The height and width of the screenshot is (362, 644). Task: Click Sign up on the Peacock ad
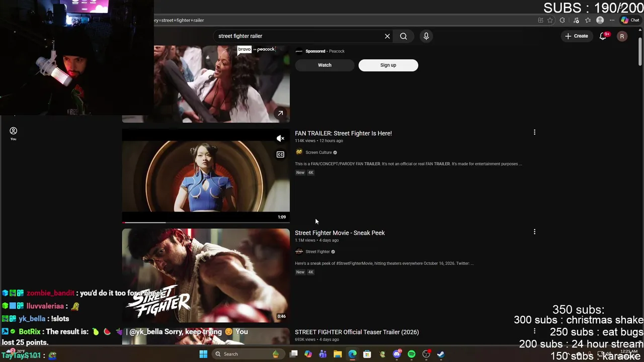point(388,65)
